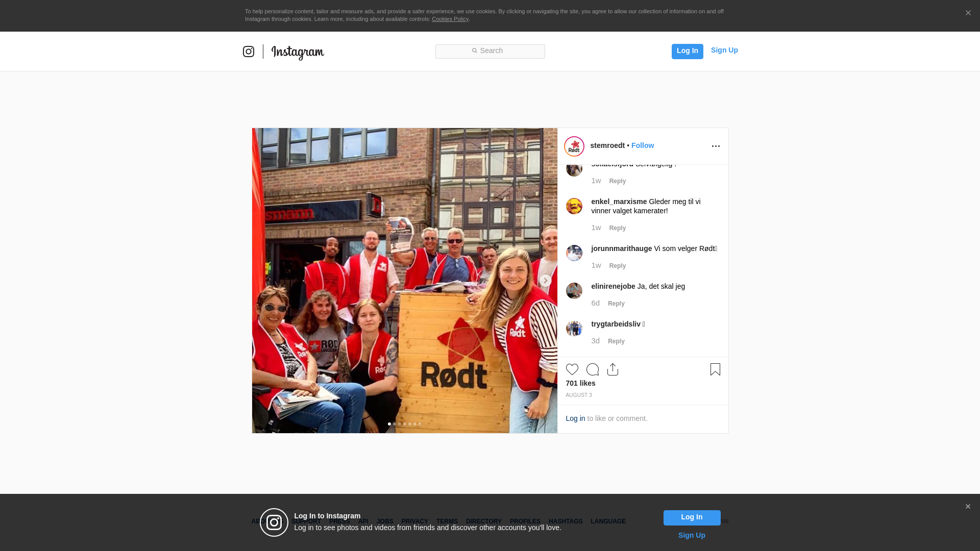Go to next photo with carousel arrow

(x=545, y=281)
